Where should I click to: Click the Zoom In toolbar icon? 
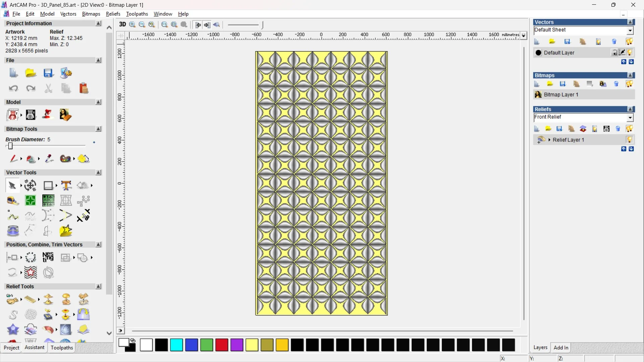132,24
